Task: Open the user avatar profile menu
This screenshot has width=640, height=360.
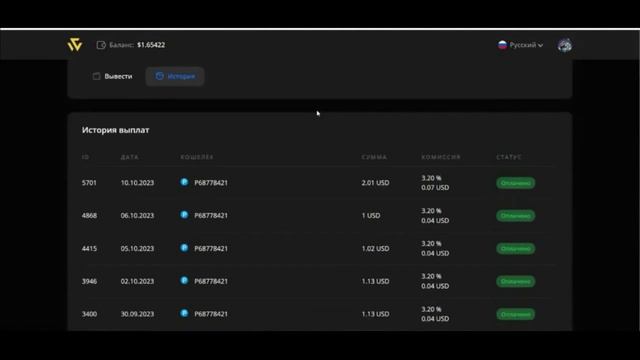Action: pyautogui.click(x=564, y=45)
